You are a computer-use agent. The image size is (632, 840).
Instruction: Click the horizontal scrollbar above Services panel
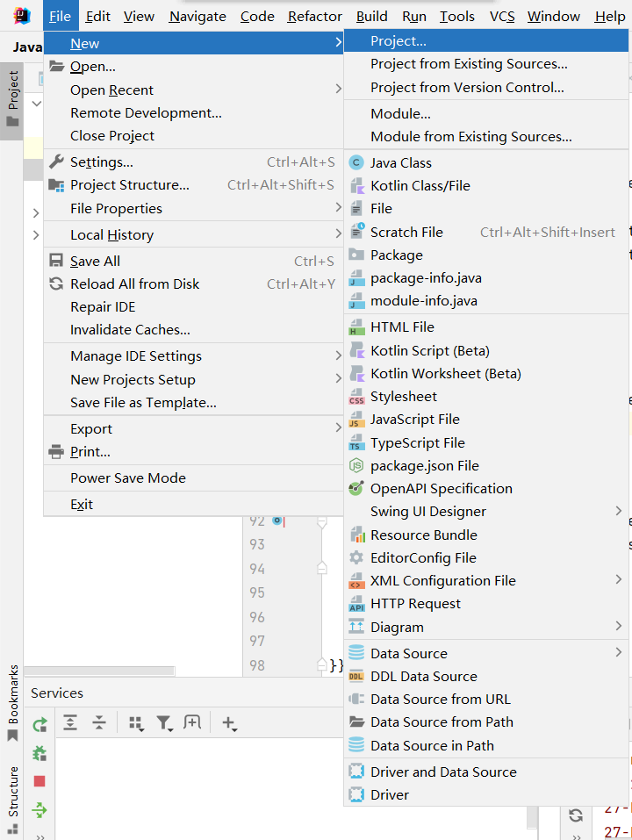[99, 671]
